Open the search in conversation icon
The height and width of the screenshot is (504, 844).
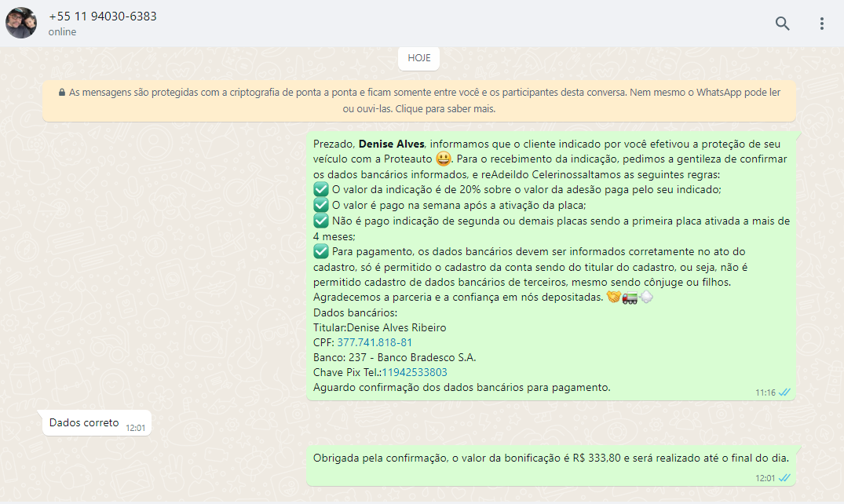[782, 24]
